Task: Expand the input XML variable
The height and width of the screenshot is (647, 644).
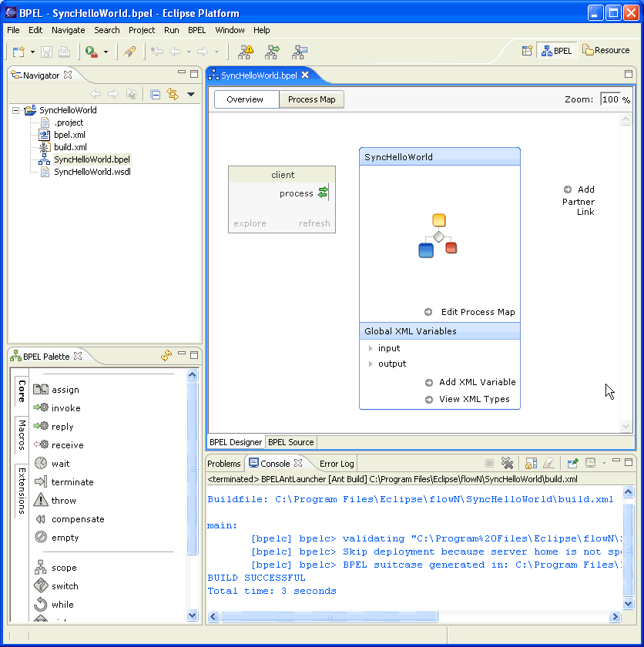Action: (x=371, y=348)
